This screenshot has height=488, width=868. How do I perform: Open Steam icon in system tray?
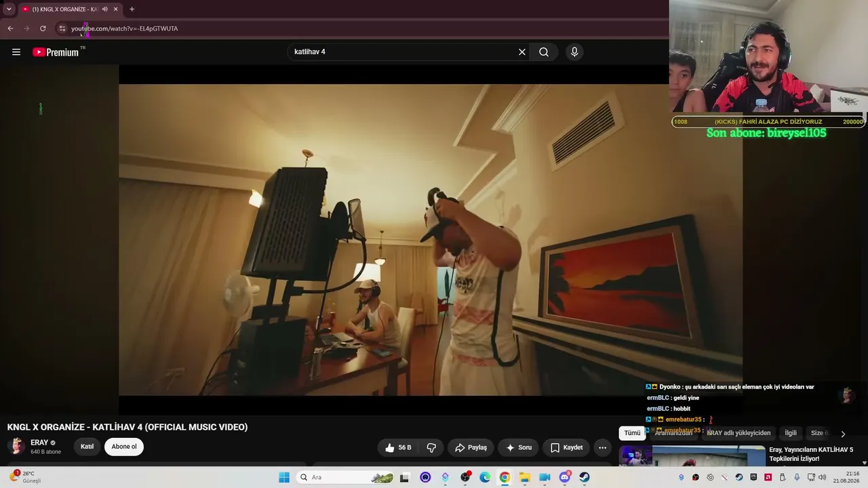[739, 477]
